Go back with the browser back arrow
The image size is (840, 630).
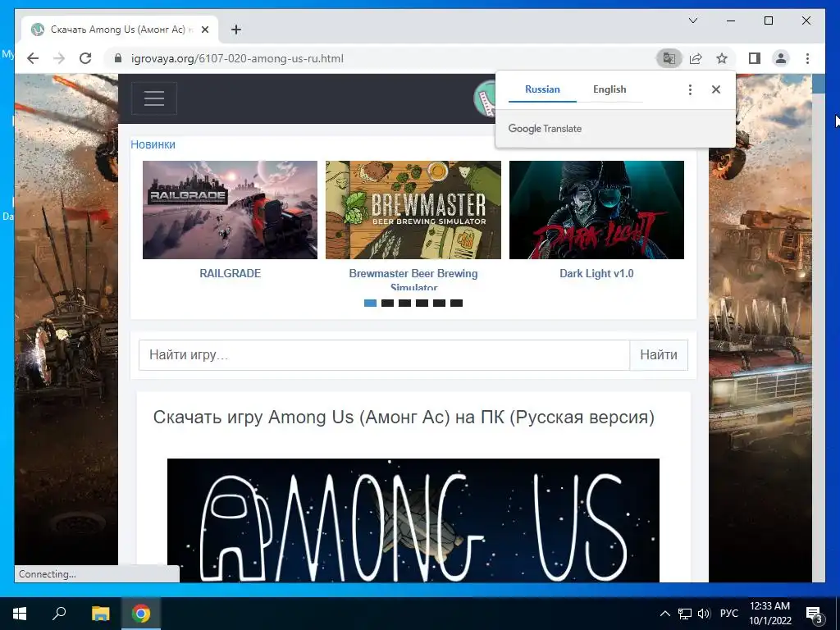[33, 58]
